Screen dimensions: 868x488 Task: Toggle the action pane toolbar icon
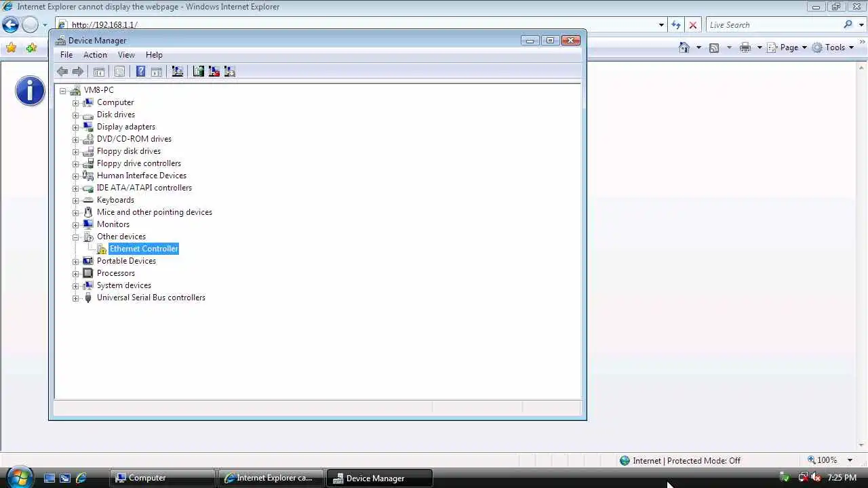(156, 71)
